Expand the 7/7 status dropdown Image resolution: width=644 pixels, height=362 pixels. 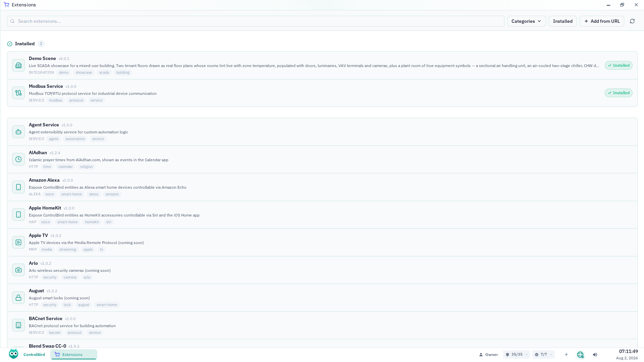[x=543, y=355]
